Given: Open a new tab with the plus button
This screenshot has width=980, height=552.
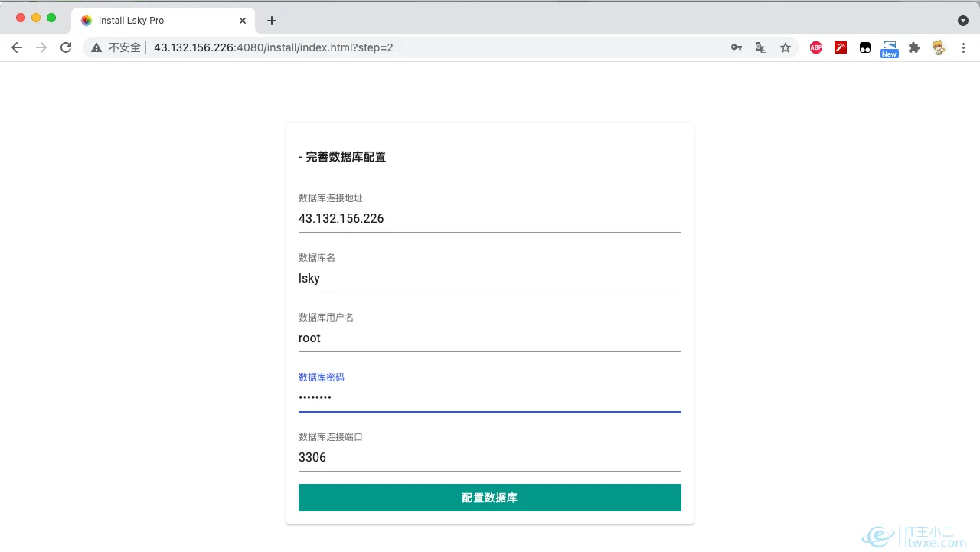Looking at the screenshot, I should click(x=271, y=21).
